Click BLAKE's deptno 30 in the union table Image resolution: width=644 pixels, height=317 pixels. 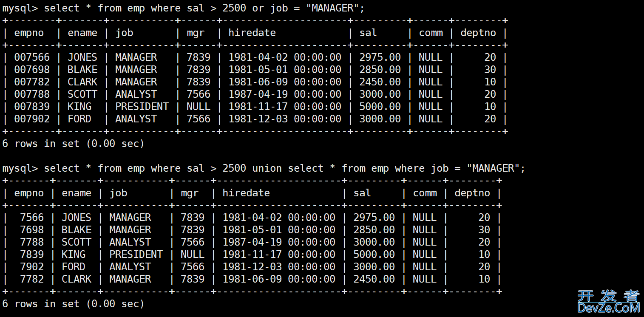point(484,230)
